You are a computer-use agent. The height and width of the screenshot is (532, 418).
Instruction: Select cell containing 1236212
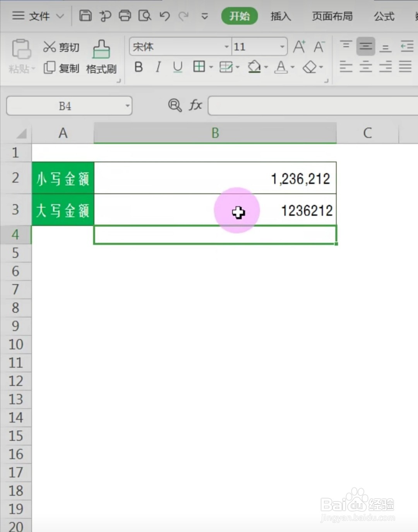coord(215,210)
